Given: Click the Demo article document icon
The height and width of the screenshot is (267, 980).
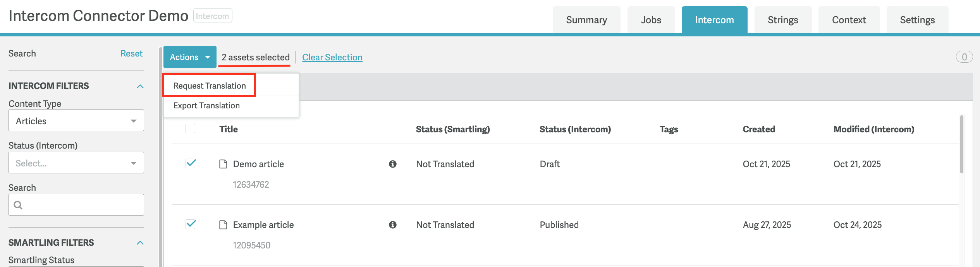Looking at the screenshot, I should pos(223,164).
